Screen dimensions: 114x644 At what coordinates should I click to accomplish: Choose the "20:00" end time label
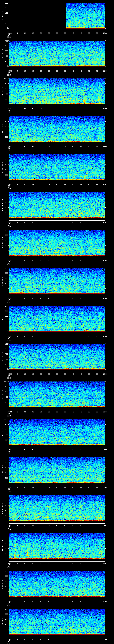(x=105, y=412)
